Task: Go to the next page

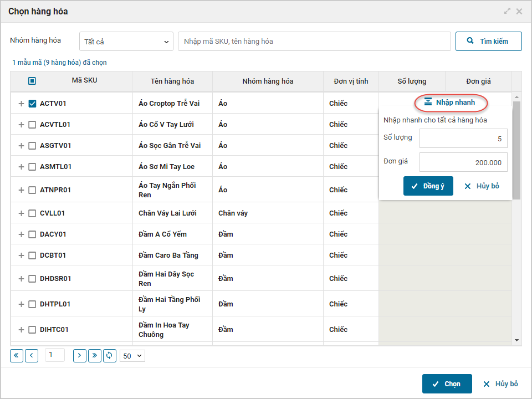Action: [80, 355]
